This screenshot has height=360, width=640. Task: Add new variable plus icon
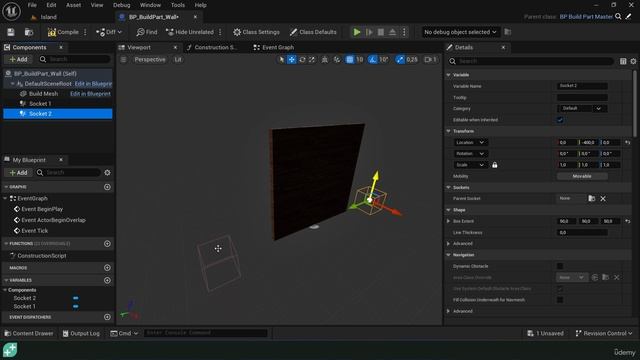(x=107, y=280)
